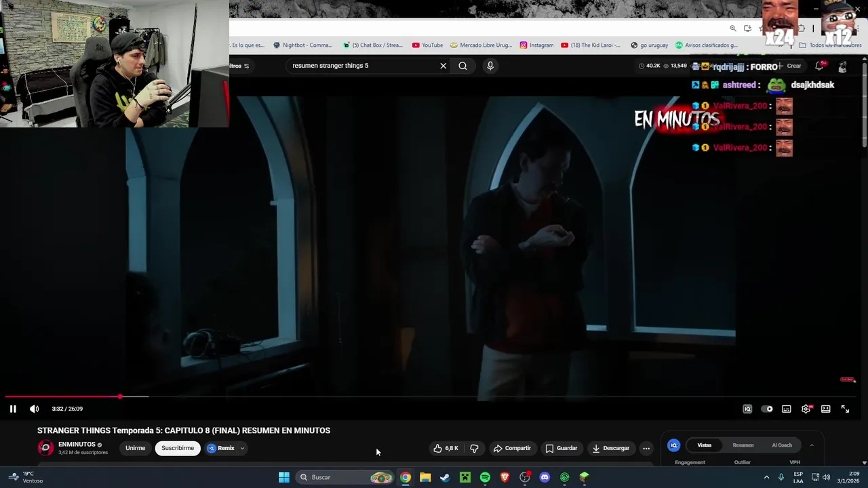Toggle subtitles in the video player
Image resolution: width=868 pixels, height=488 pixels.
787,409
